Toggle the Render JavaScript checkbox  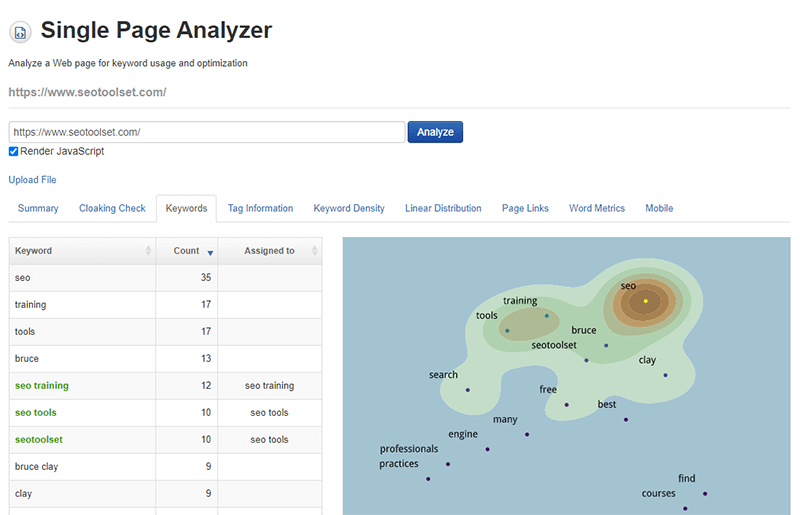(x=13, y=151)
